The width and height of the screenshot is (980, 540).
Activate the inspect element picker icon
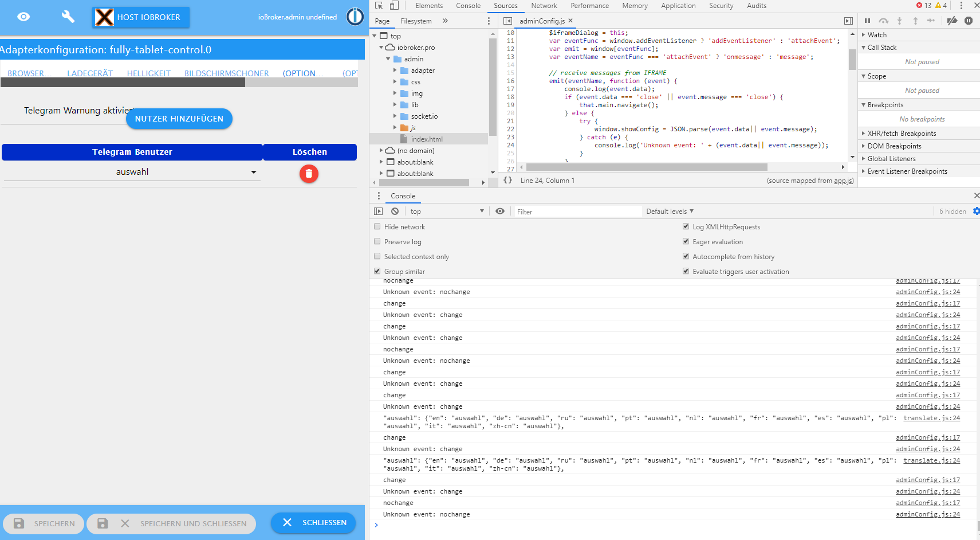379,6
